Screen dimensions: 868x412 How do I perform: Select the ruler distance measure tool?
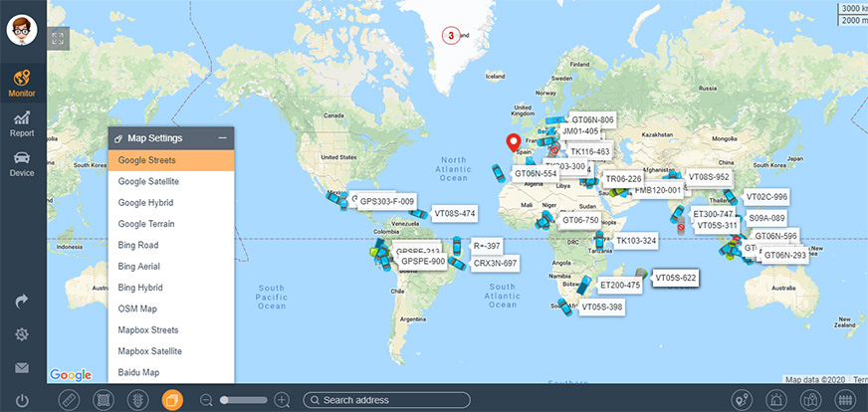(69, 400)
